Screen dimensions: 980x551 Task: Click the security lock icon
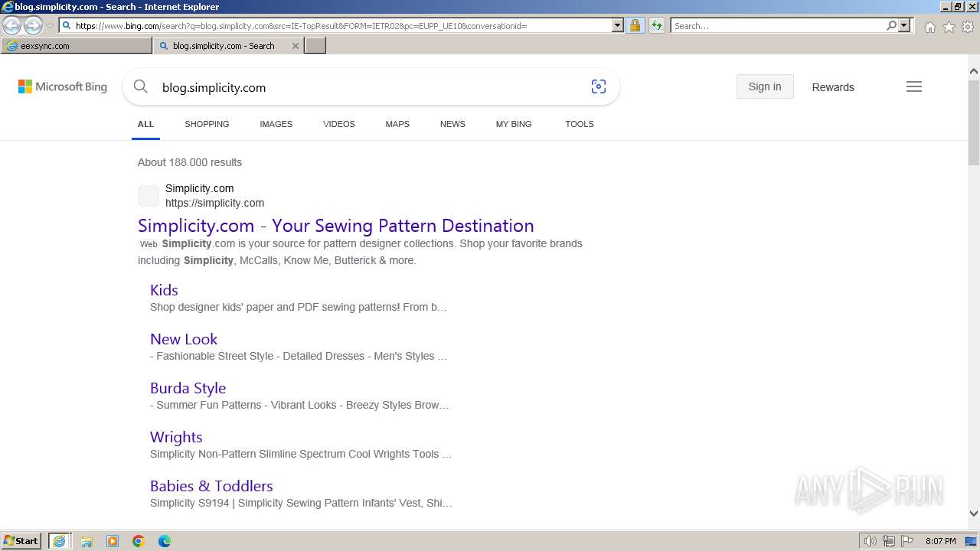[x=635, y=25]
